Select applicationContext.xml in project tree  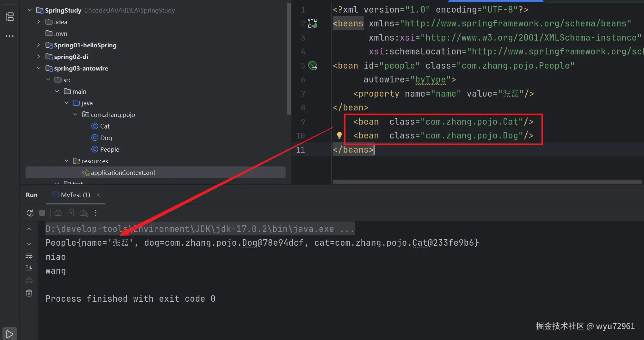(156, 173)
